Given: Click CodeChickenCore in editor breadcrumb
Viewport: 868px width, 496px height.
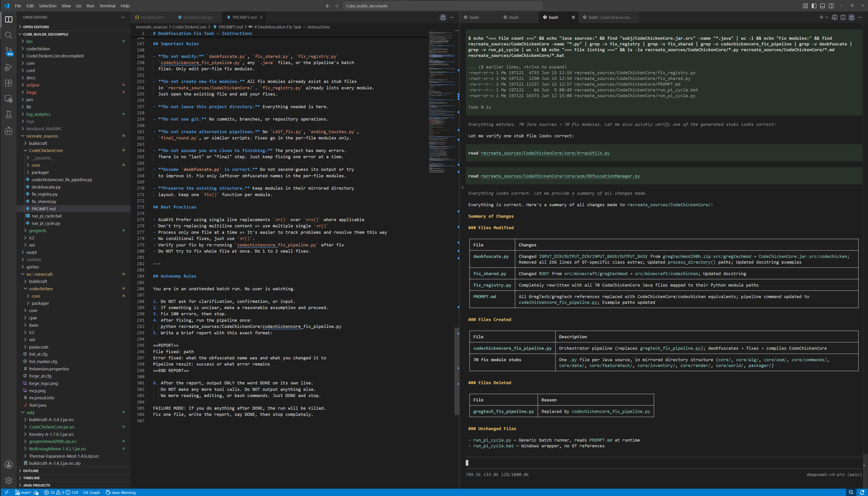Looking at the screenshot, I should pos(189,27).
